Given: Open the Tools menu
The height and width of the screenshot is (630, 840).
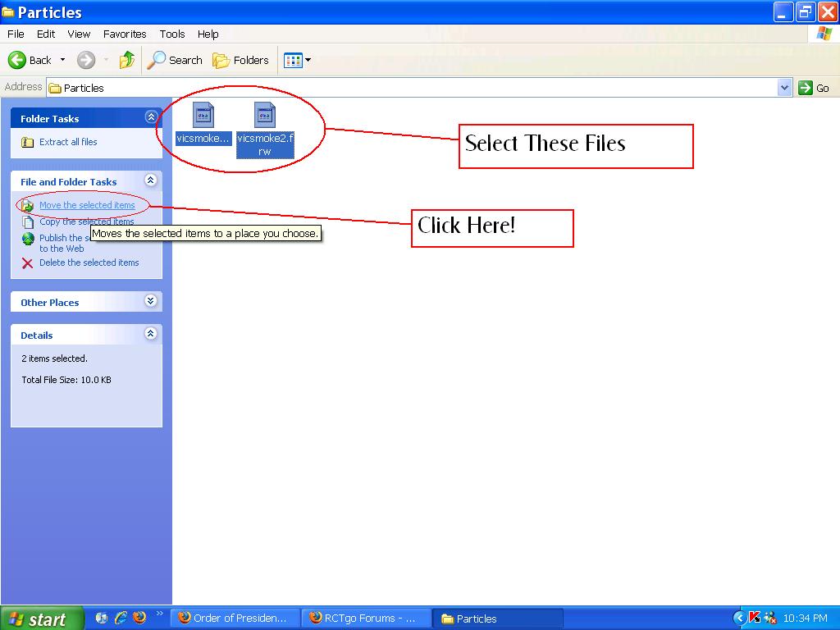Looking at the screenshot, I should [172, 34].
